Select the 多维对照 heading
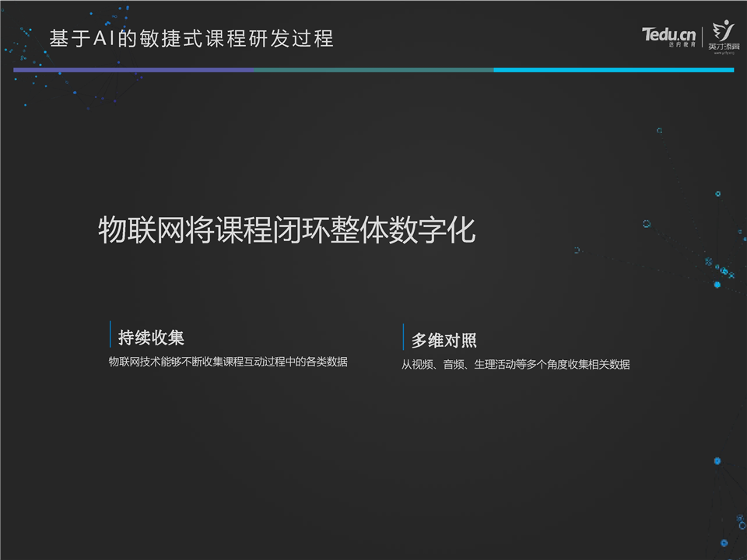The image size is (747, 560). (x=444, y=340)
